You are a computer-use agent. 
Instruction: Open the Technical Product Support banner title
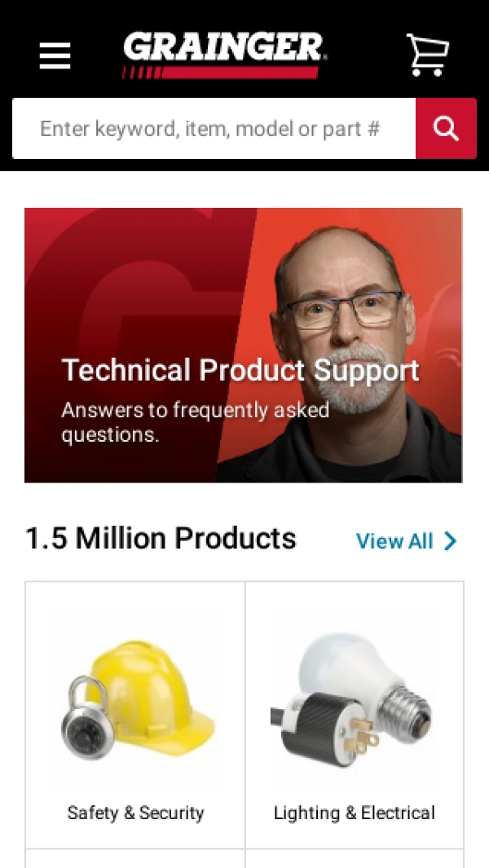click(240, 370)
